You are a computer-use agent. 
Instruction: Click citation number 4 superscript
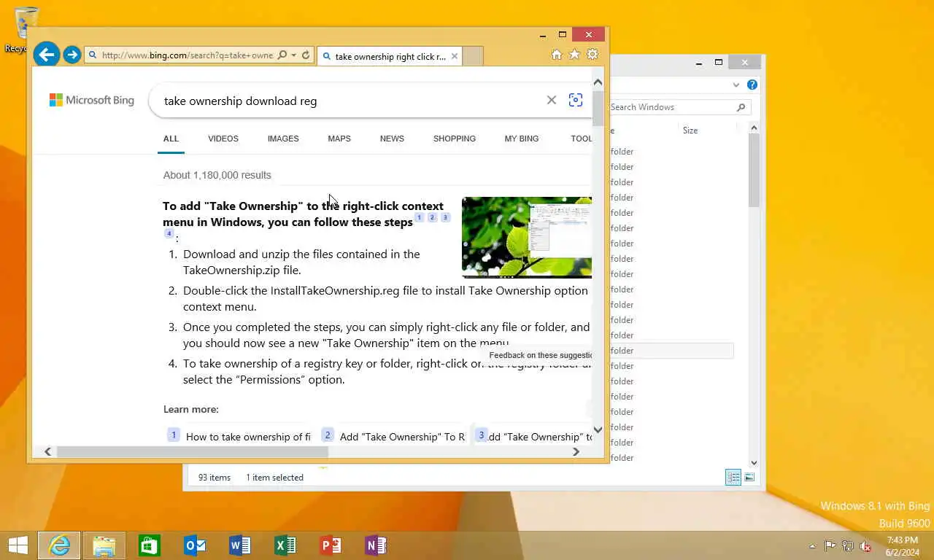pos(169,233)
